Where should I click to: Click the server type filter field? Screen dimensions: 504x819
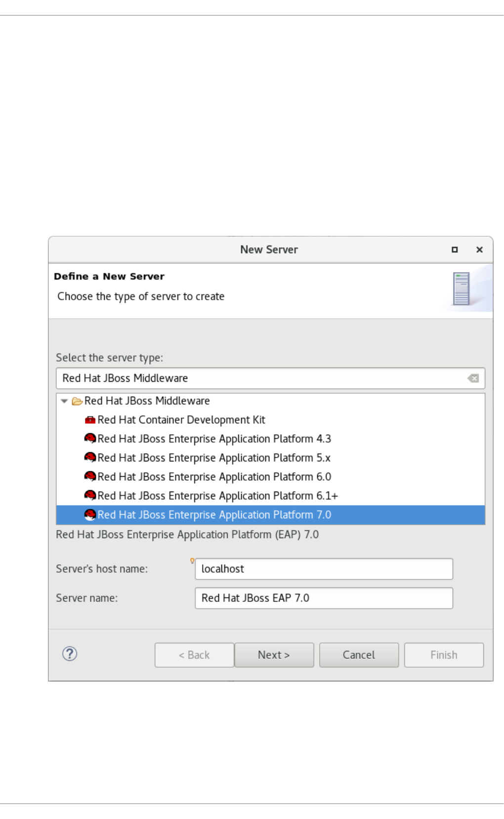[270, 378]
